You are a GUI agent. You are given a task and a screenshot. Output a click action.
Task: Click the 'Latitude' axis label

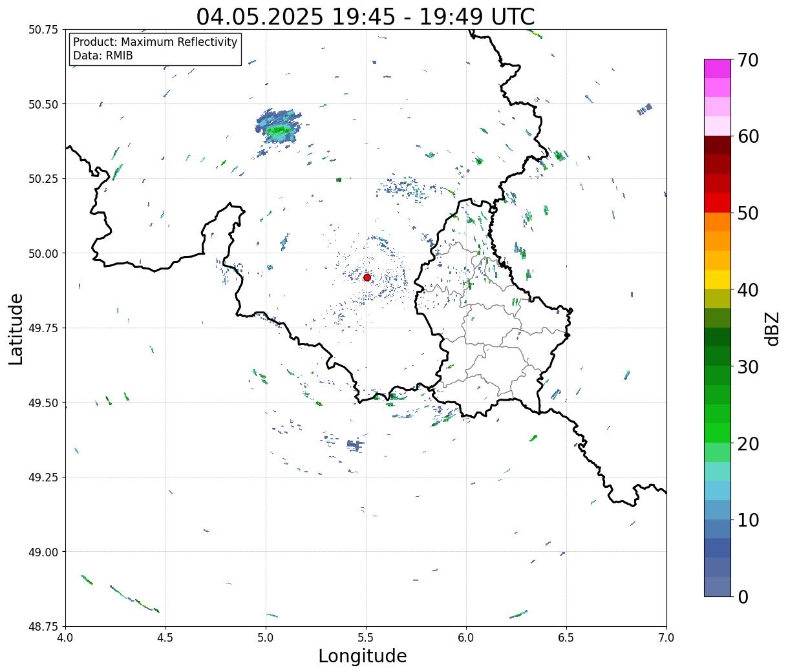(16, 329)
